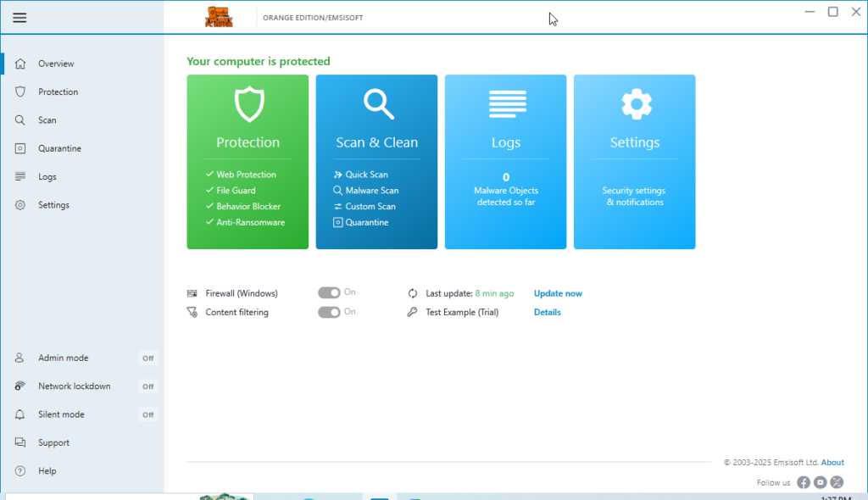This screenshot has width=868, height=500.
Task: Click the large gear icon on the Settings tile
Action: coord(636,104)
